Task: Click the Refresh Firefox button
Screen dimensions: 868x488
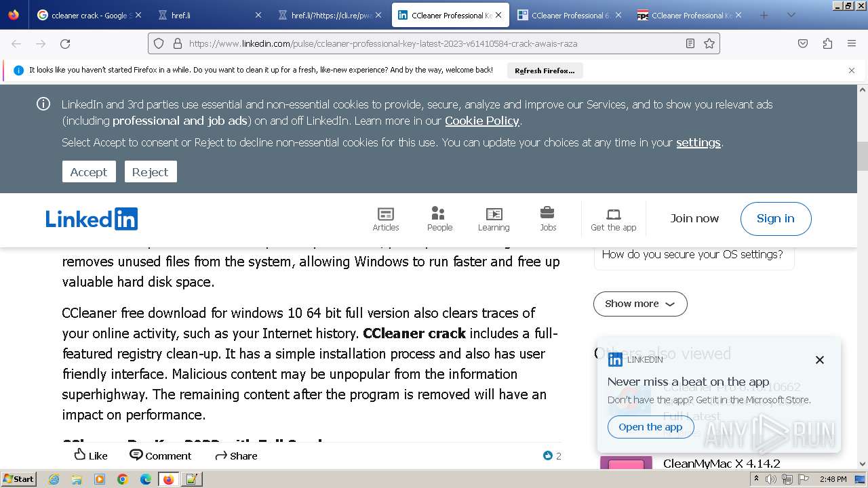Action: point(545,70)
